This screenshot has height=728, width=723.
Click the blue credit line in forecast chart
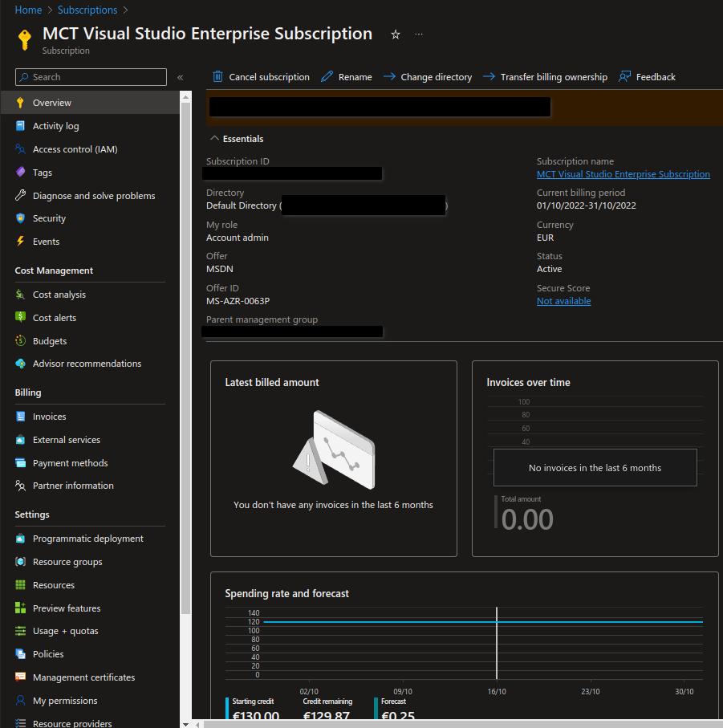click(x=482, y=622)
